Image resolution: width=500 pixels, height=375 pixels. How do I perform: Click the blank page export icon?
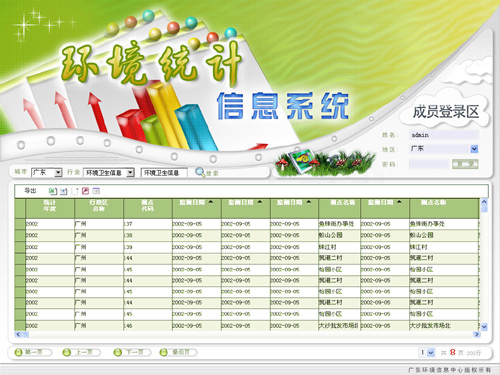point(75,191)
